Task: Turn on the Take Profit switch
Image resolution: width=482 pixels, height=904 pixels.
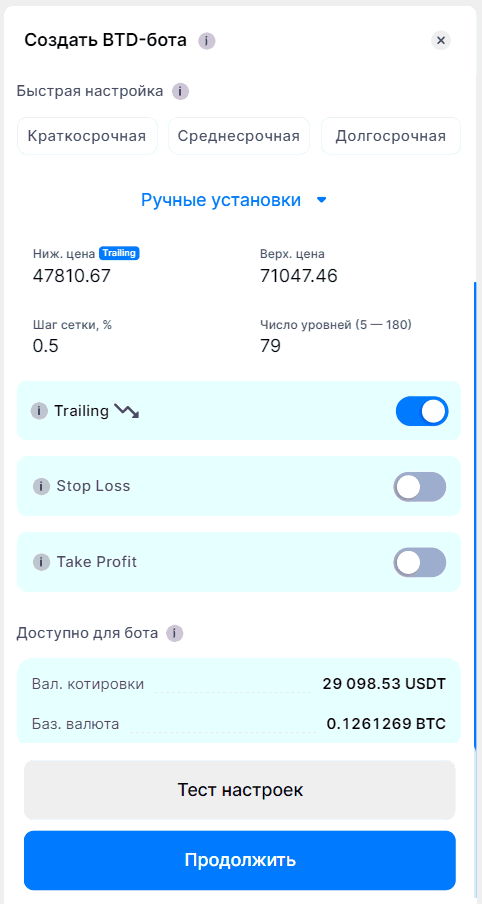Action: pyautogui.click(x=420, y=562)
